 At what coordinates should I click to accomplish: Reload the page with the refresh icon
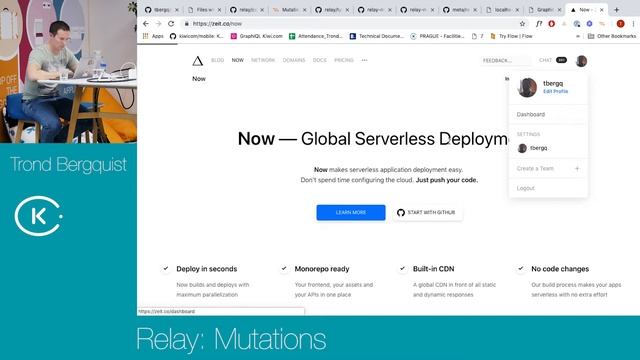click(x=171, y=24)
